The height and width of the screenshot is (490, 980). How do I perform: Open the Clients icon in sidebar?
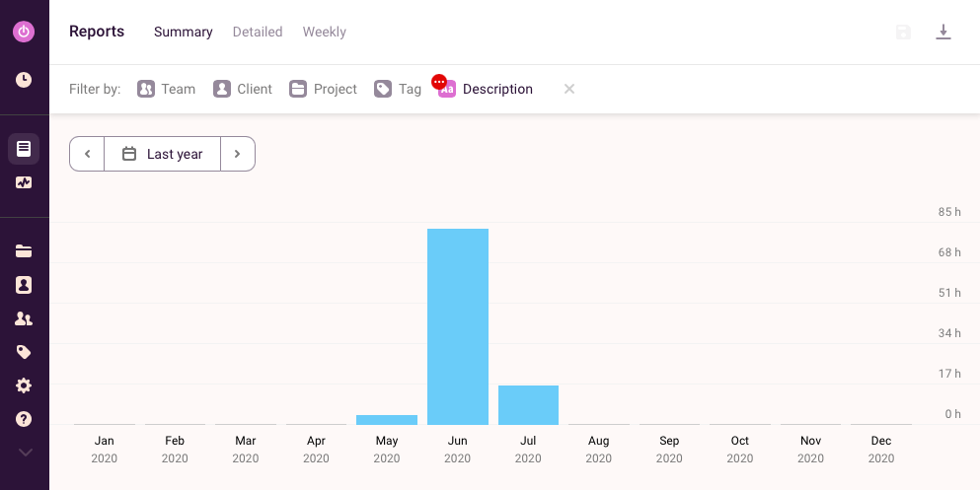point(24,285)
